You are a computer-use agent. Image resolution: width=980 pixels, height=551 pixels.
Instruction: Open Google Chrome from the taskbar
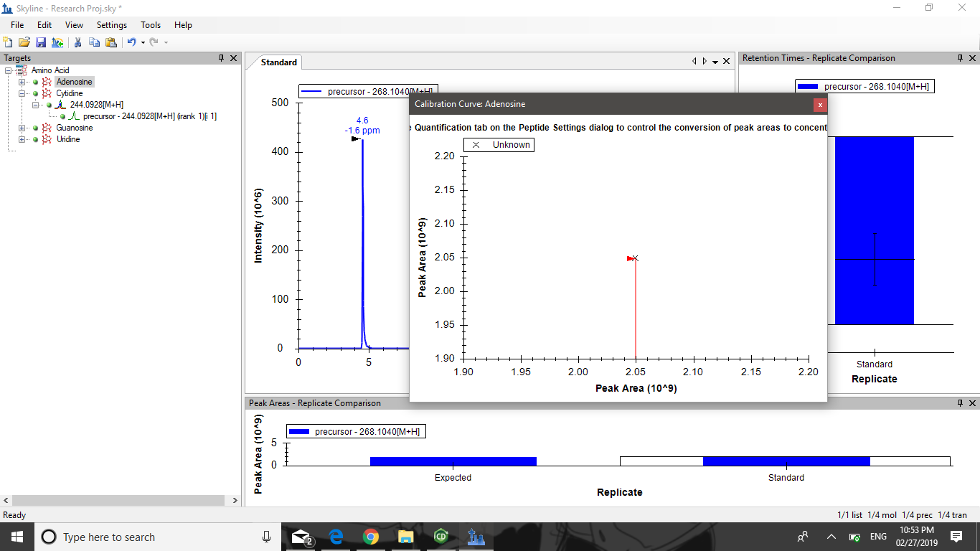click(371, 537)
